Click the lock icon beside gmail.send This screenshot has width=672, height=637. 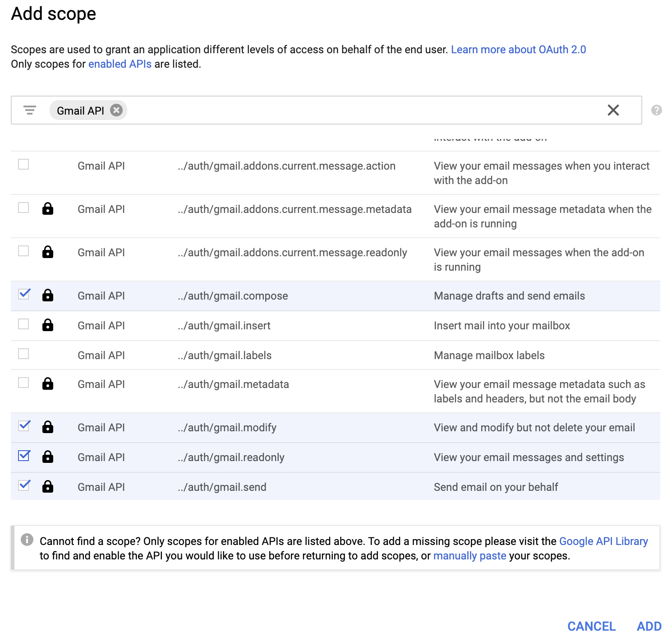(x=48, y=487)
